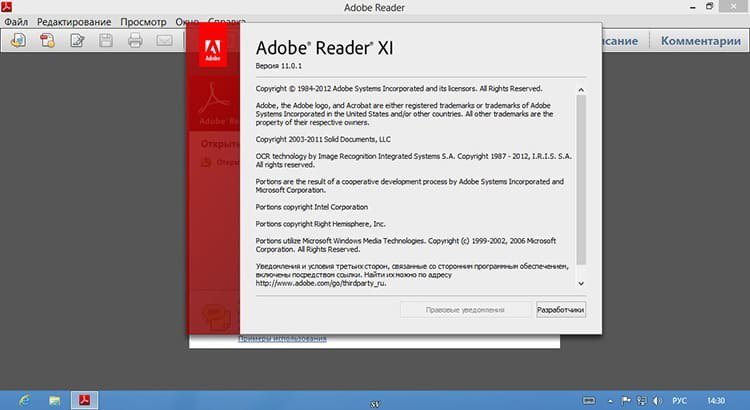This screenshot has height=410, width=750.
Task: Click the РУС language indicator
Action: pyautogui.click(x=679, y=400)
